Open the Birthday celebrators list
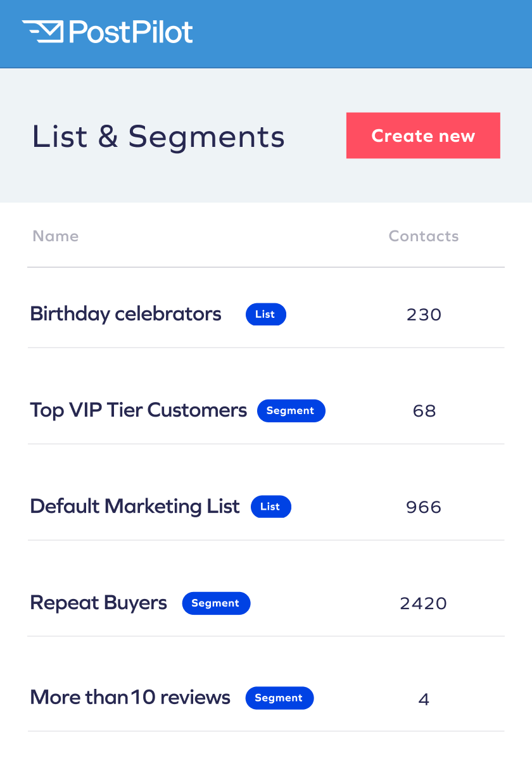The image size is (532, 775). click(125, 314)
